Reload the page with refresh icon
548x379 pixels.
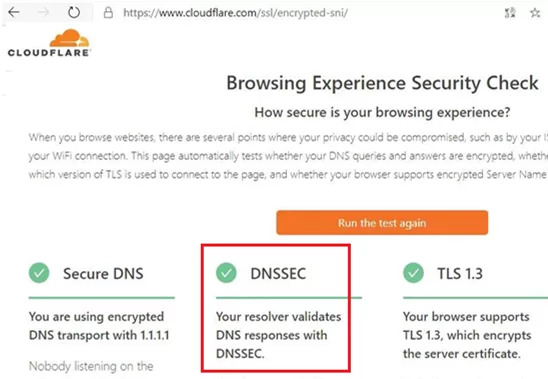(x=74, y=13)
